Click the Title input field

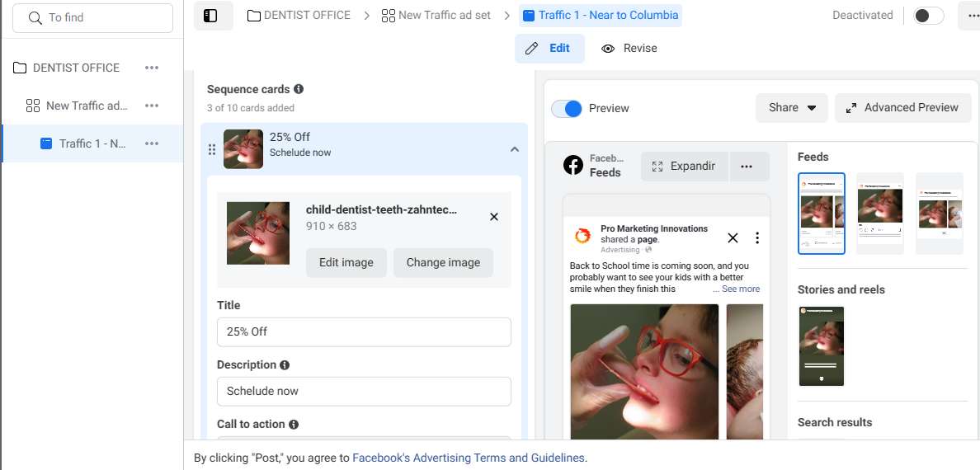[x=364, y=331]
